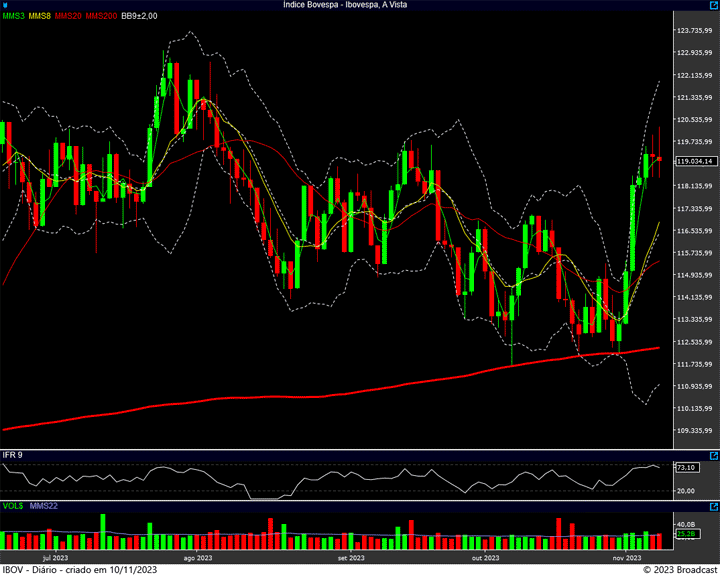Image resolution: width=720 pixels, height=575 pixels.
Task: Click the green volume value tag 25,2B
Action: pos(686,534)
